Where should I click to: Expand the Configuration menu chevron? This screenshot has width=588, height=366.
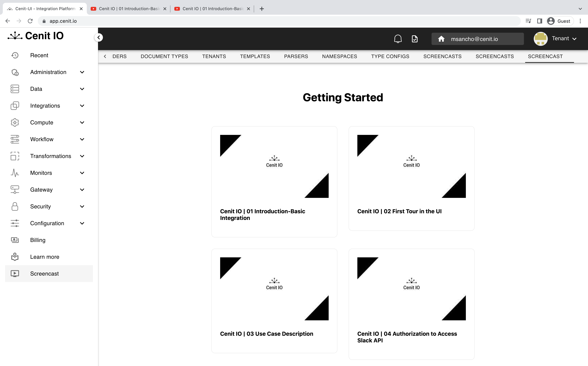pyautogui.click(x=82, y=223)
